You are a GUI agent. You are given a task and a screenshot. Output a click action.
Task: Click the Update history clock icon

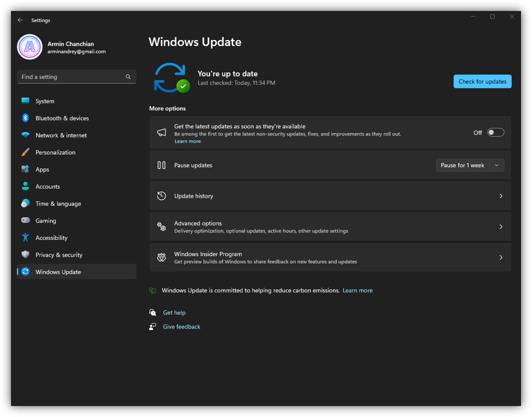pos(161,196)
